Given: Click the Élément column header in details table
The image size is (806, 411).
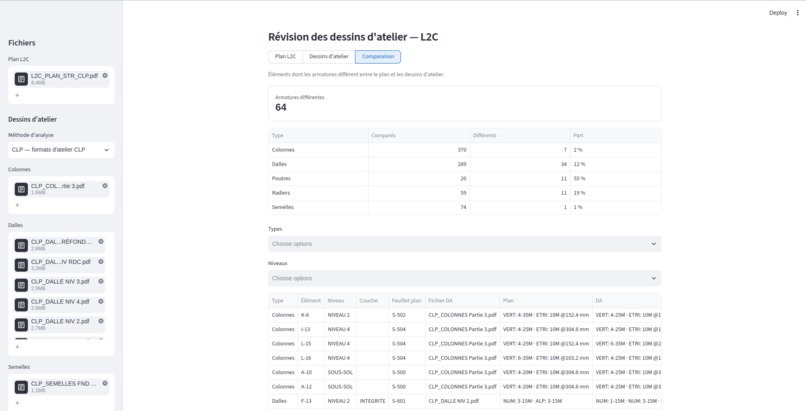Looking at the screenshot, I should pos(311,301).
